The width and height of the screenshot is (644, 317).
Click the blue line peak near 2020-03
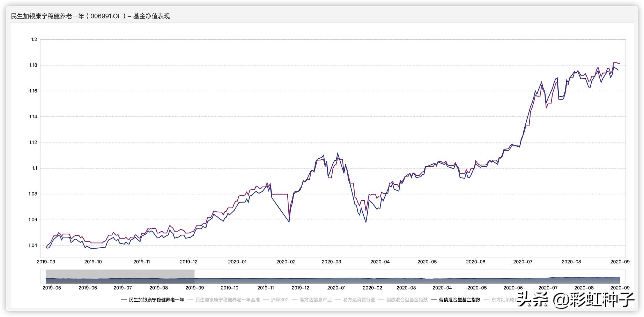pos(338,153)
